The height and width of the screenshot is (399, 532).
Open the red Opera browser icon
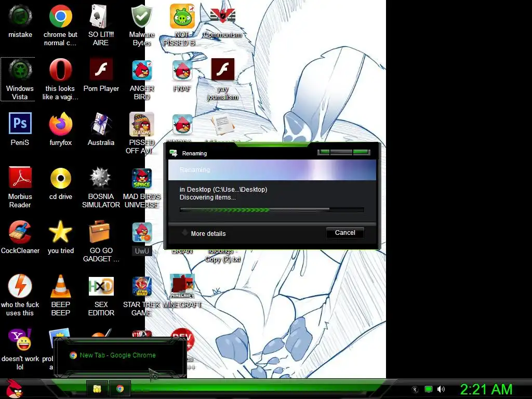[60, 70]
